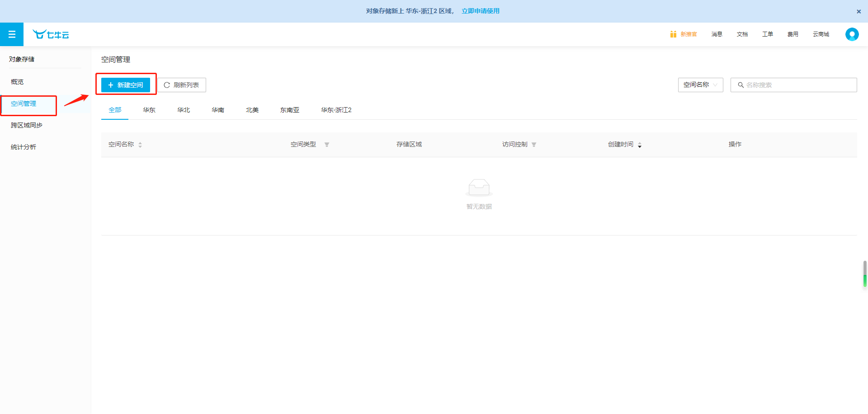
Task: Open 云商城 in the top navigation
Action: click(x=821, y=34)
